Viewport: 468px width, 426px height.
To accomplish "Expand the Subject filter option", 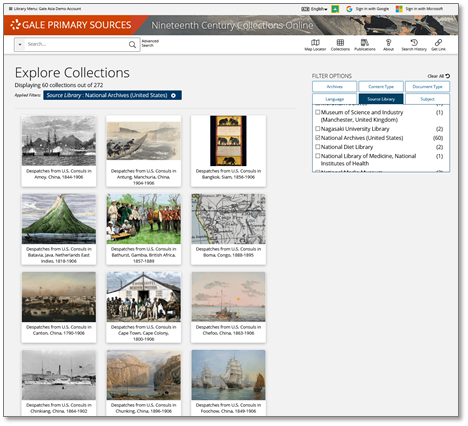I will click(427, 99).
